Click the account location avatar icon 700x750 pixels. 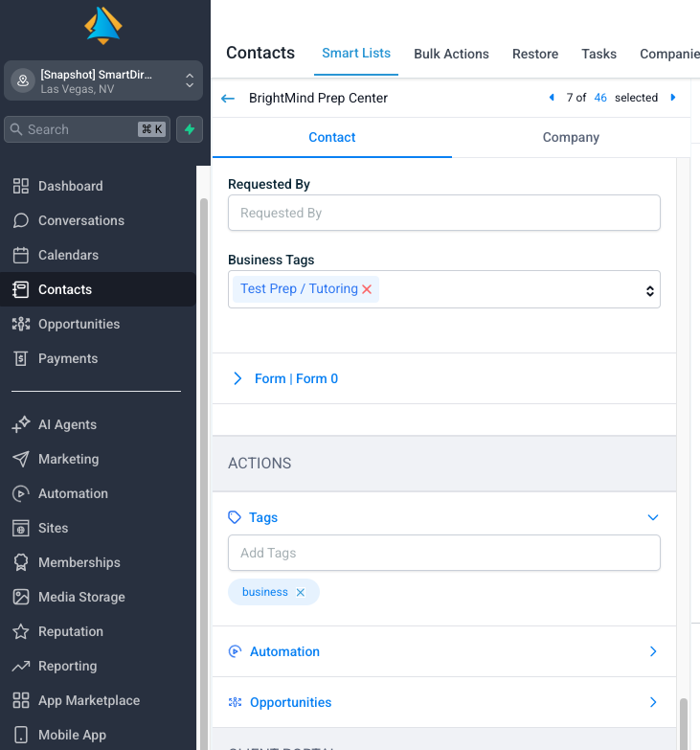(x=22, y=80)
